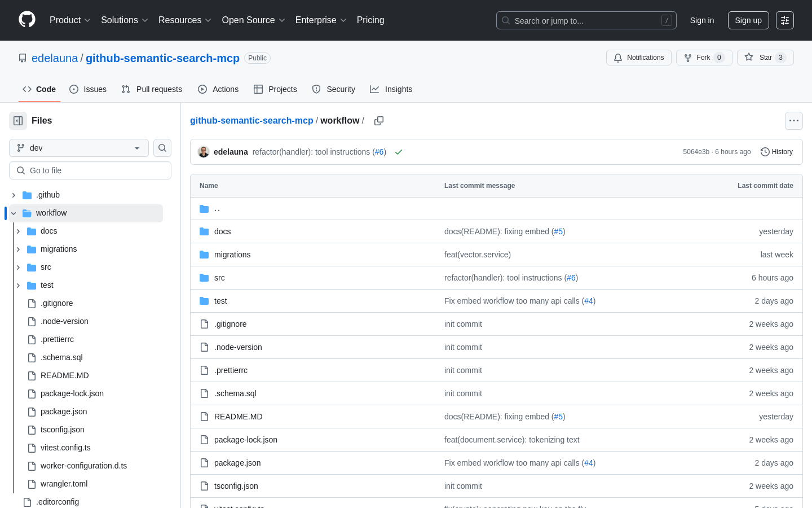This screenshot has height=508, width=812.
Task: View the commit status checkmark
Action: (399, 152)
